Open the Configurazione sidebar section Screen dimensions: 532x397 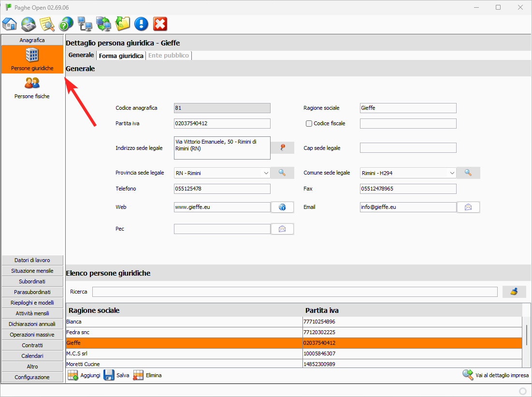pos(32,377)
